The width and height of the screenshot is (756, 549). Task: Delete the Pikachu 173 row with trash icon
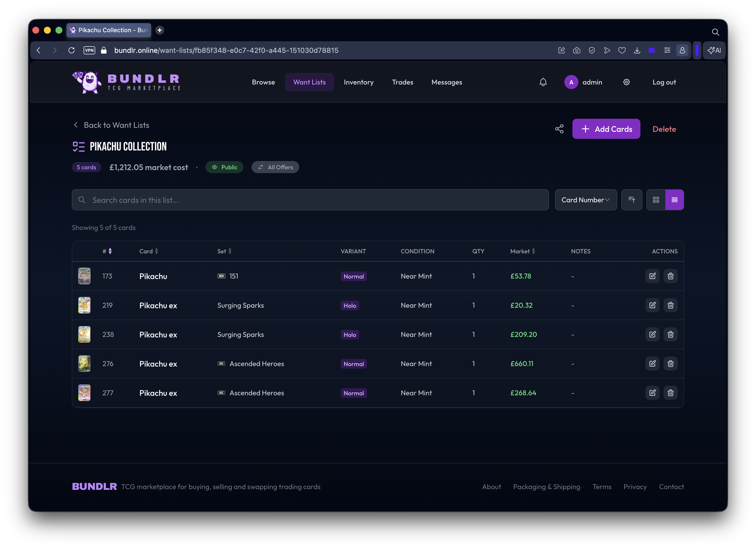670,276
